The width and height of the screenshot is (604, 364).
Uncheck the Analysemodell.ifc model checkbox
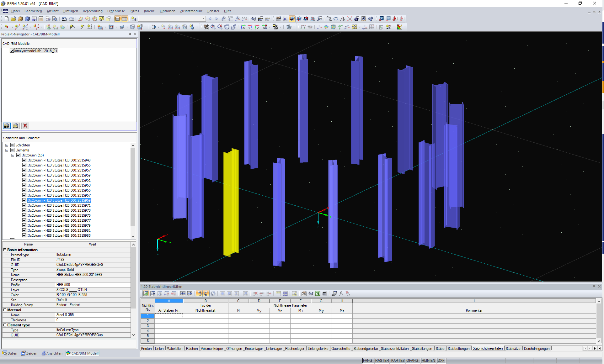point(12,51)
